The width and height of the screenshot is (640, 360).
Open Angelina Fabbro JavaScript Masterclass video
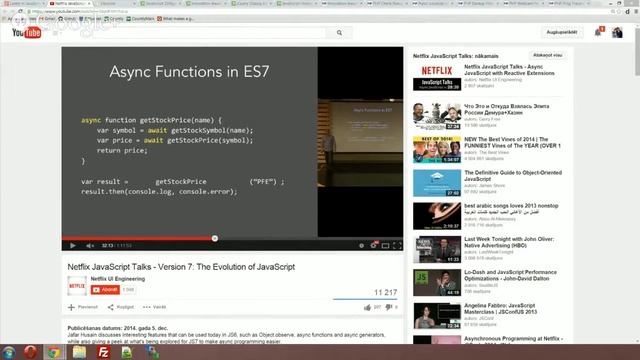point(500,309)
